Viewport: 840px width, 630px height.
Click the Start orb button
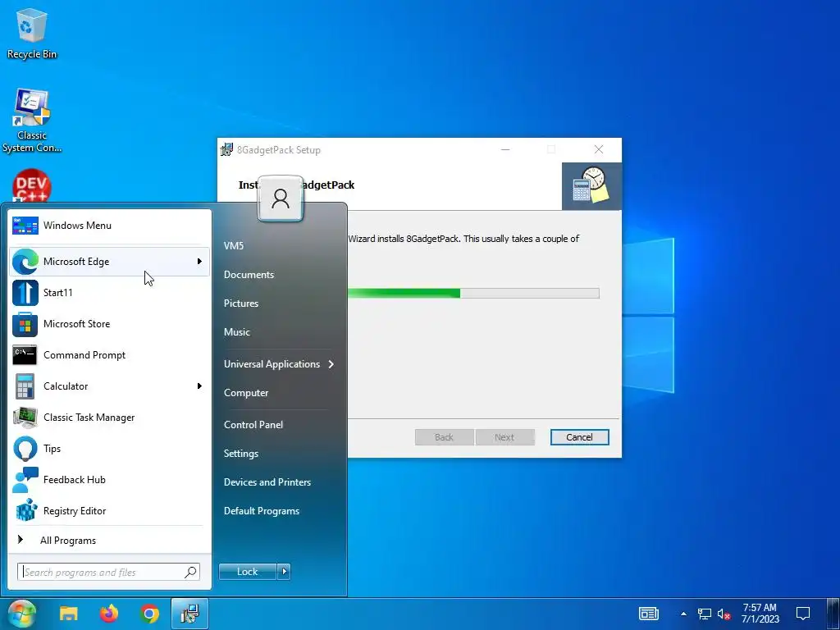(x=21, y=614)
